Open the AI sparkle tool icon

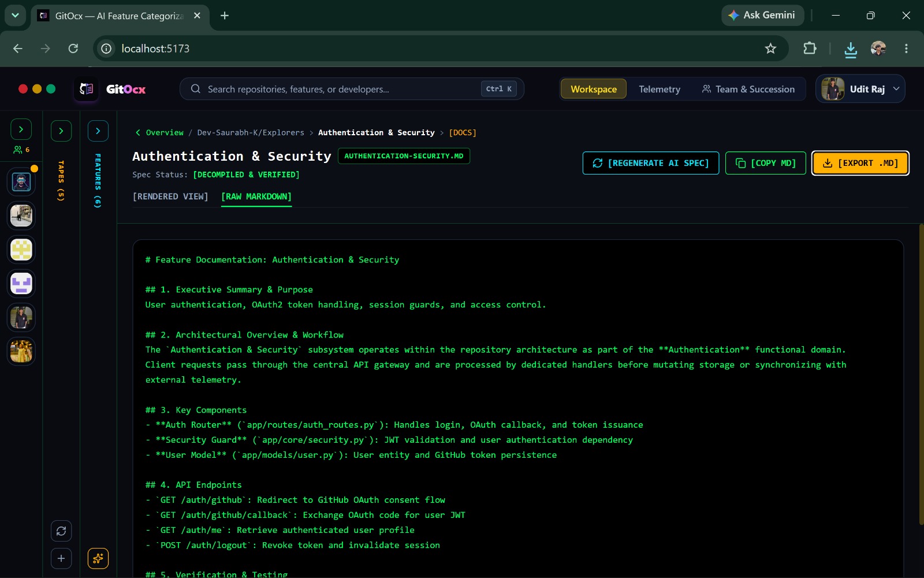pos(98,558)
